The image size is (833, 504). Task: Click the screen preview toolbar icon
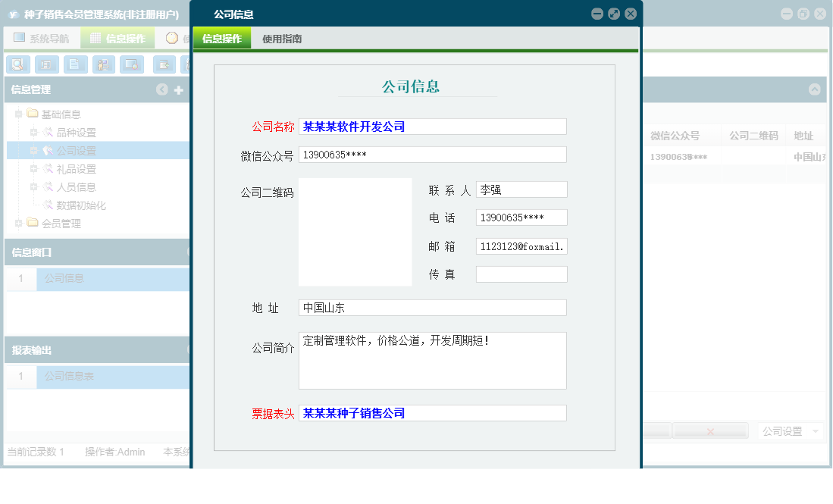coord(132,64)
